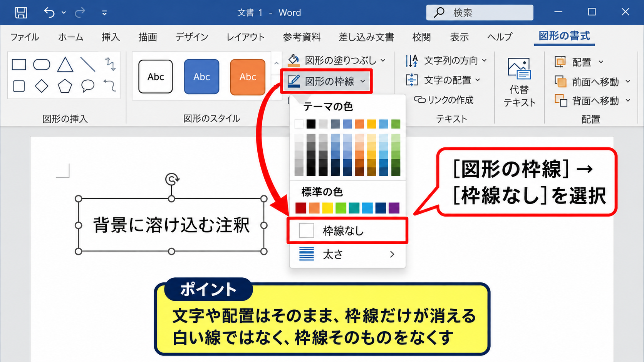Select the rectangle shape in shape gallery
Image resolution: width=644 pixels, height=362 pixels.
(19, 64)
